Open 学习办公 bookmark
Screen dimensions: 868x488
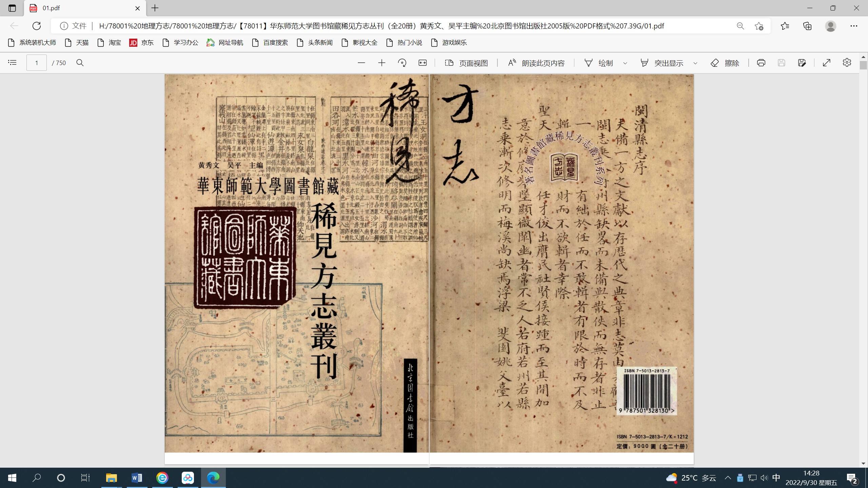coord(180,42)
